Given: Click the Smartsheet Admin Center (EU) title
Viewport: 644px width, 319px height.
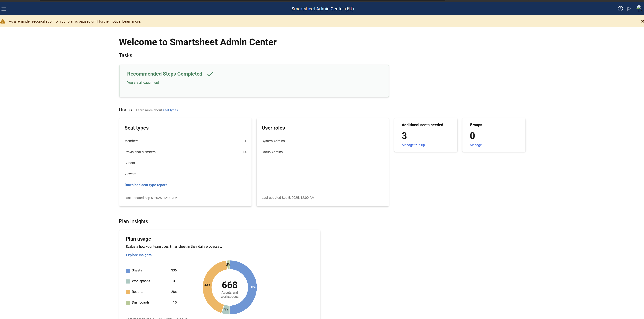Looking at the screenshot, I should [x=323, y=9].
